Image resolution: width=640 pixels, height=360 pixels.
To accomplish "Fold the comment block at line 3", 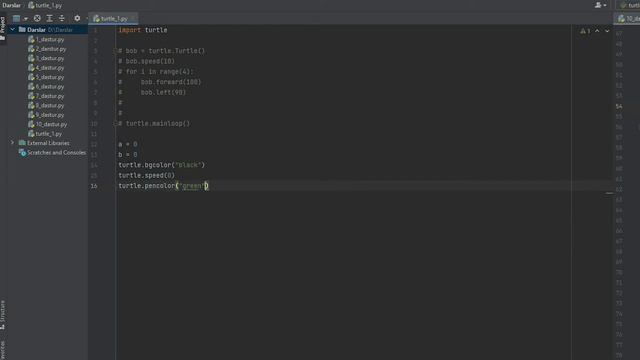I will point(115,51).
